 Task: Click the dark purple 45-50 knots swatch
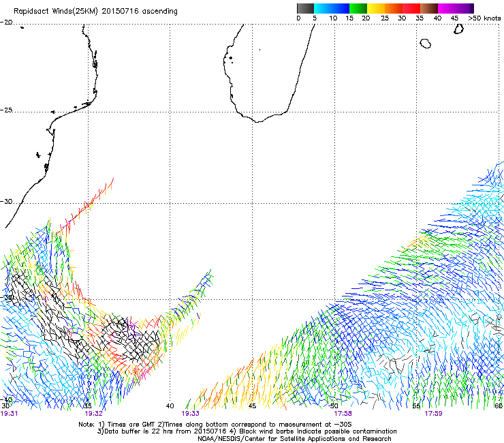tap(464, 8)
